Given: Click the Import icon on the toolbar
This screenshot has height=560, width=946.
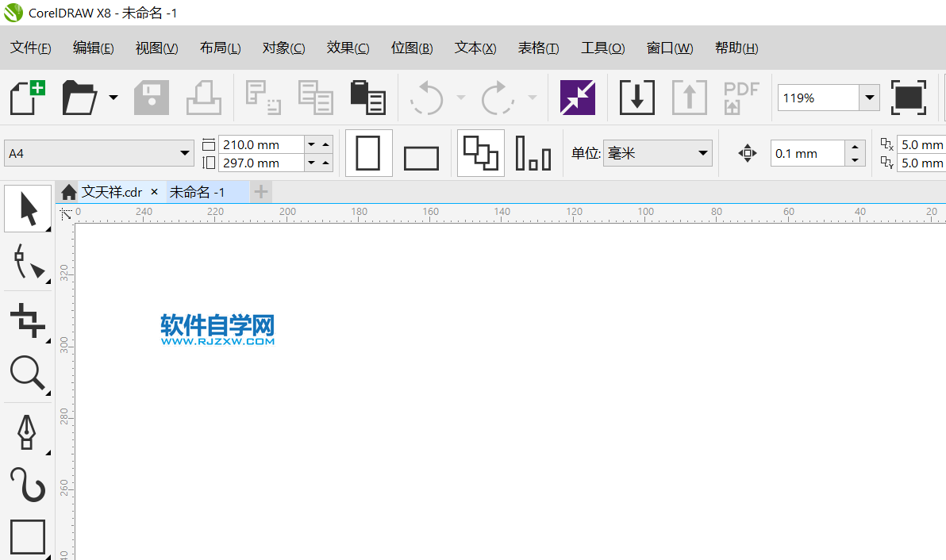Looking at the screenshot, I should pyautogui.click(x=636, y=97).
